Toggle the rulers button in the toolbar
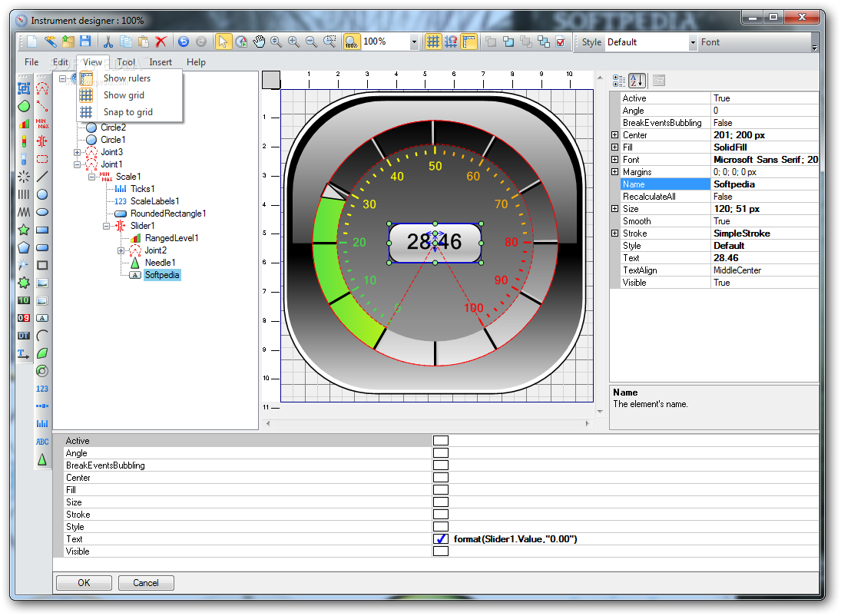Viewport: 841px width, 616px height. coord(469,41)
